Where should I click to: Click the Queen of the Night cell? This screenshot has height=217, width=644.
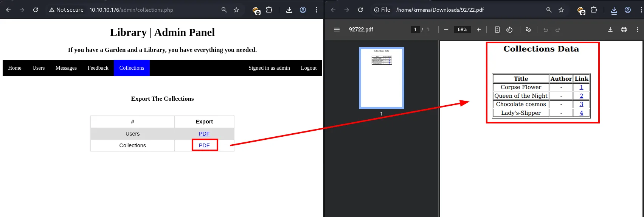pyautogui.click(x=521, y=96)
